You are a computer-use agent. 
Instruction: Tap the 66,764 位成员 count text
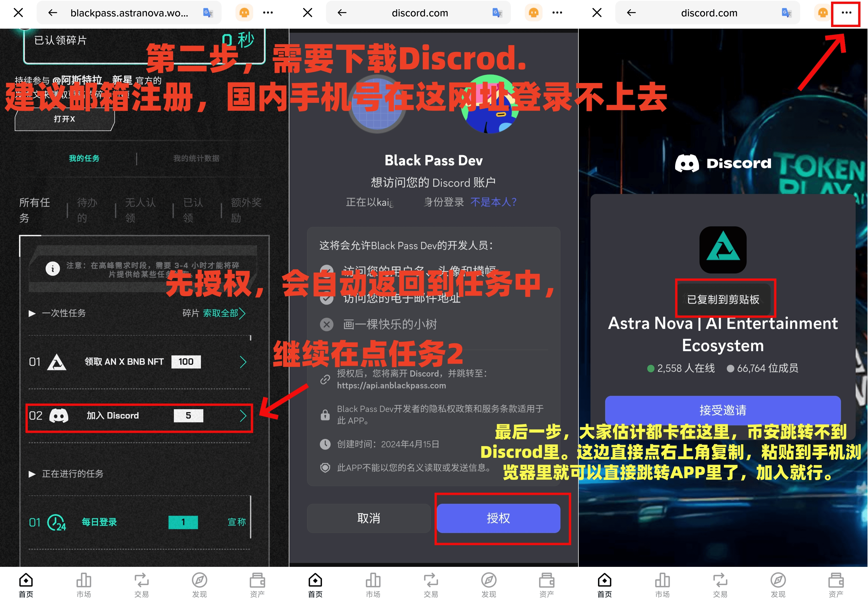pyautogui.click(x=763, y=368)
